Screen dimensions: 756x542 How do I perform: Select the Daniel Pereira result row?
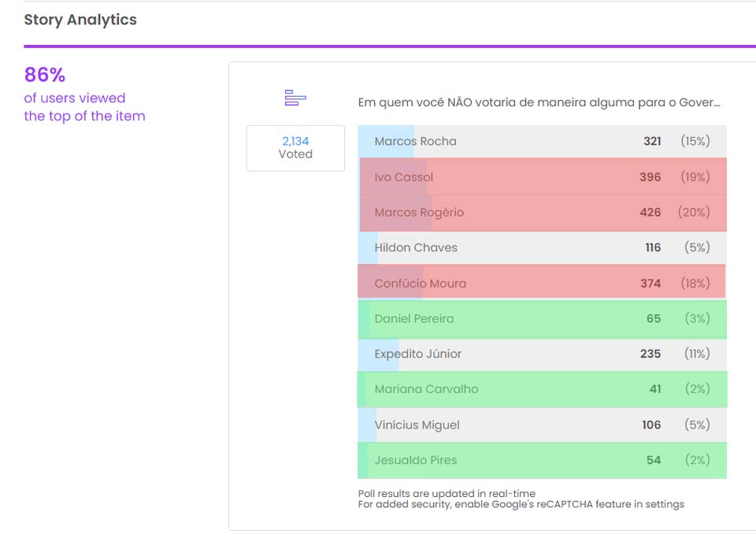click(x=542, y=318)
